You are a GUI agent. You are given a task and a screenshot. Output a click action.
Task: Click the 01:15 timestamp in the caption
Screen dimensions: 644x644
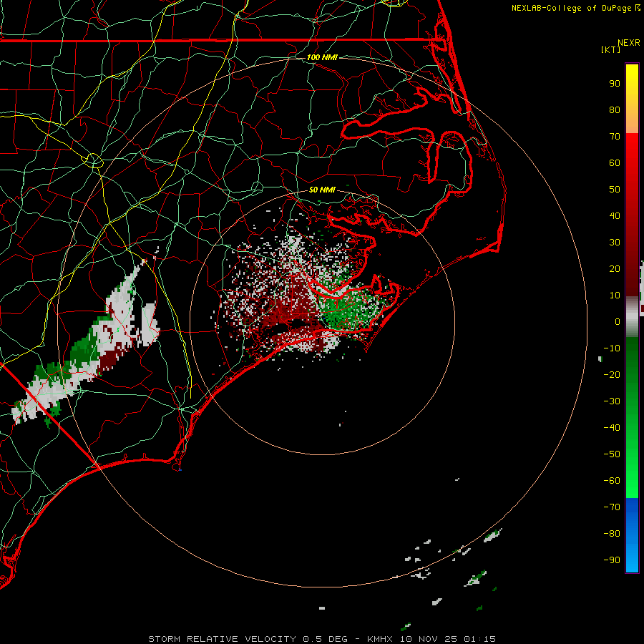[479, 639]
